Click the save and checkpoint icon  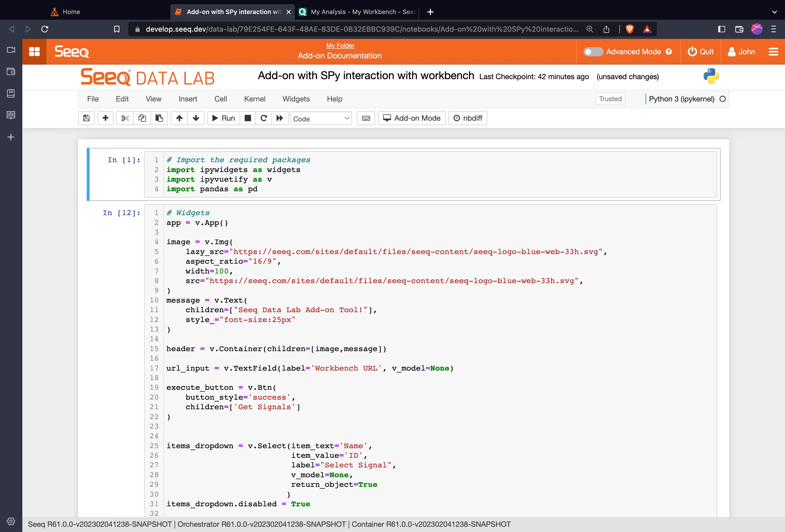[x=86, y=118]
